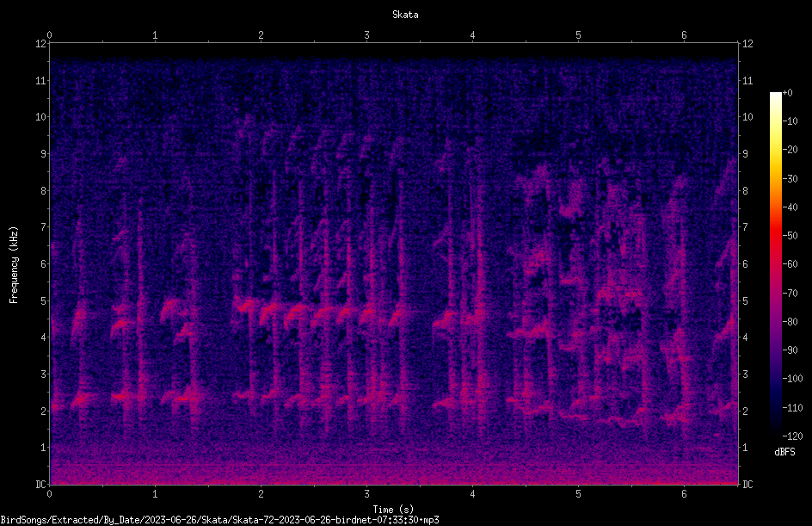812x526 pixels.
Task: Click the "-50" colorbar label
Action: click(x=790, y=236)
